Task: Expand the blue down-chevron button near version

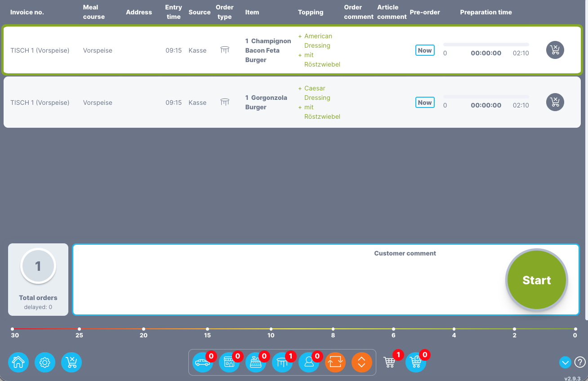Action: pyautogui.click(x=565, y=362)
